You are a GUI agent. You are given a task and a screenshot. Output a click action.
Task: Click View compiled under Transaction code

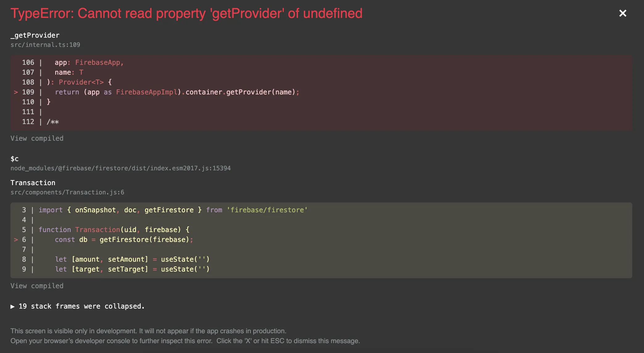37,286
